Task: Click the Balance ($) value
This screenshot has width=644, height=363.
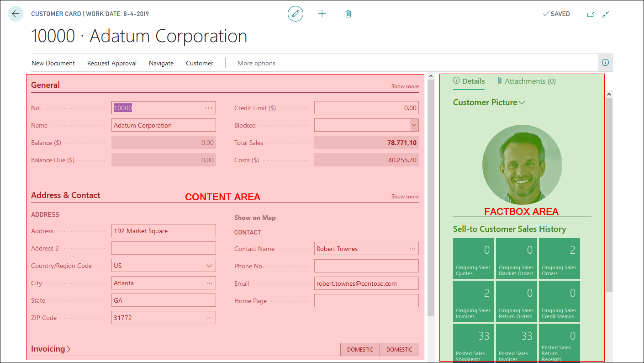Action: pos(164,143)
